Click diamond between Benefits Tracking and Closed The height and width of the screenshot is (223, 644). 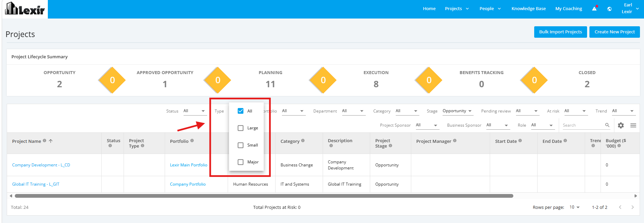pyautogui.click(x=534, y=80)
